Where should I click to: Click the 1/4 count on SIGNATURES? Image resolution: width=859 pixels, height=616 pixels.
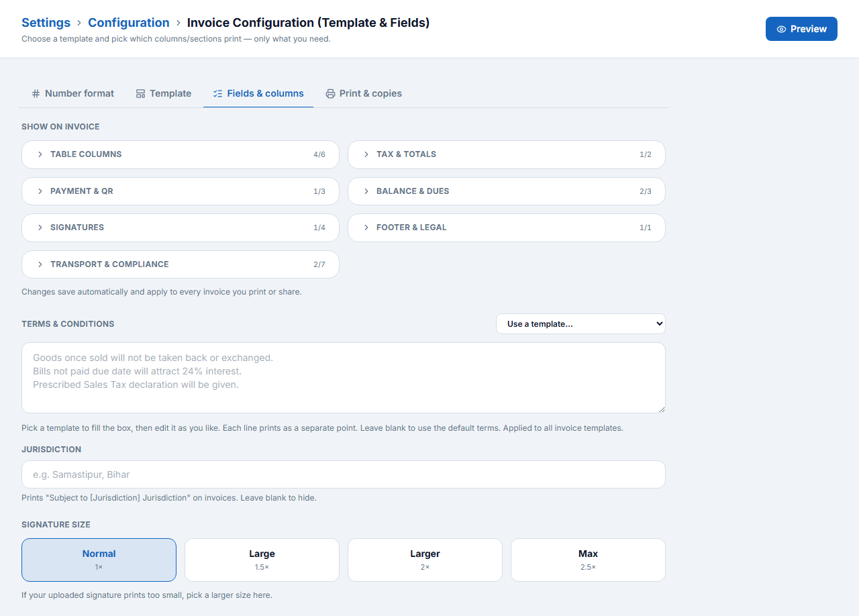(x=319, y=227)
